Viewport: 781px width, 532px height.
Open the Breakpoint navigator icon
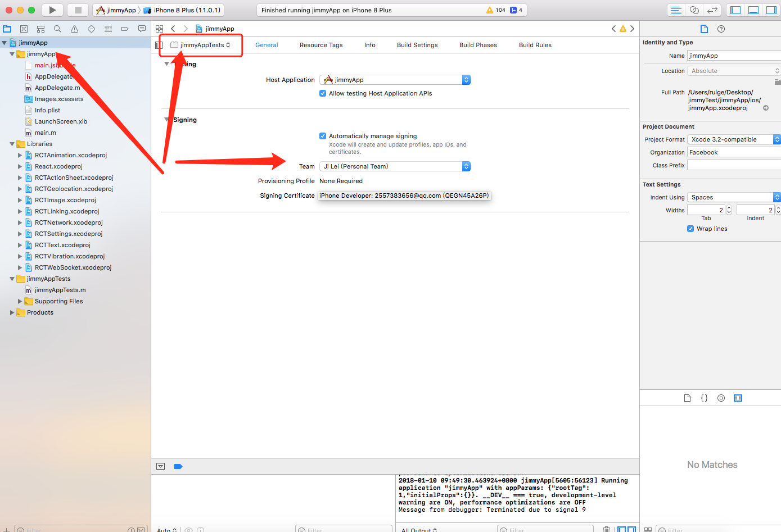[125, 29]
